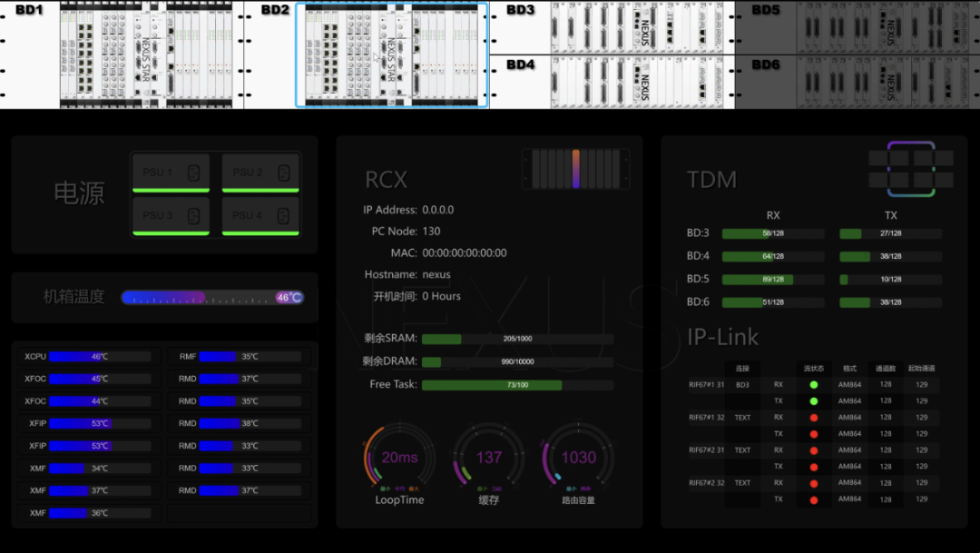Click the PSU 2 power module icon
Image resolution: width=980 pixels, height=553 pixels.
pos(260,172)
